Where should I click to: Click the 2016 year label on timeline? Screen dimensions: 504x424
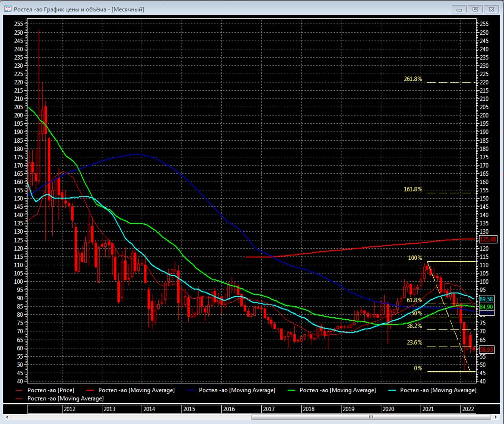tap(229, 409)
